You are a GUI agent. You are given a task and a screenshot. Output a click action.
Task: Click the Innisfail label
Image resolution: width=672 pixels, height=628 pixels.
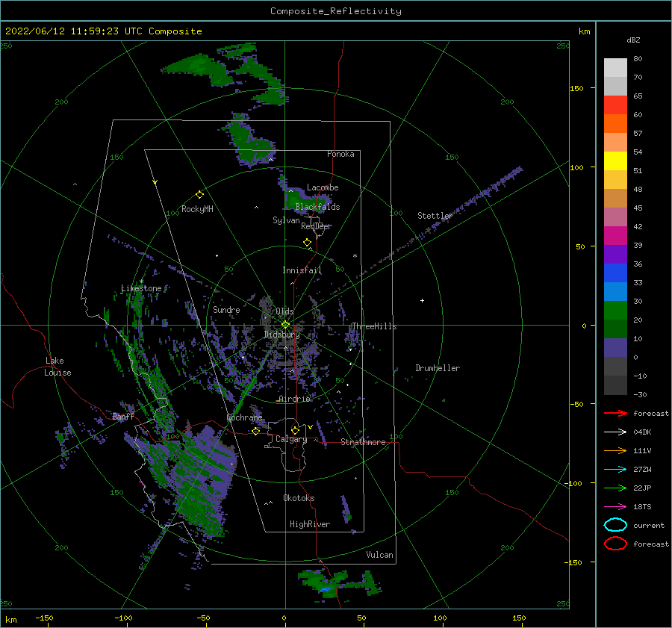[302, 270]
